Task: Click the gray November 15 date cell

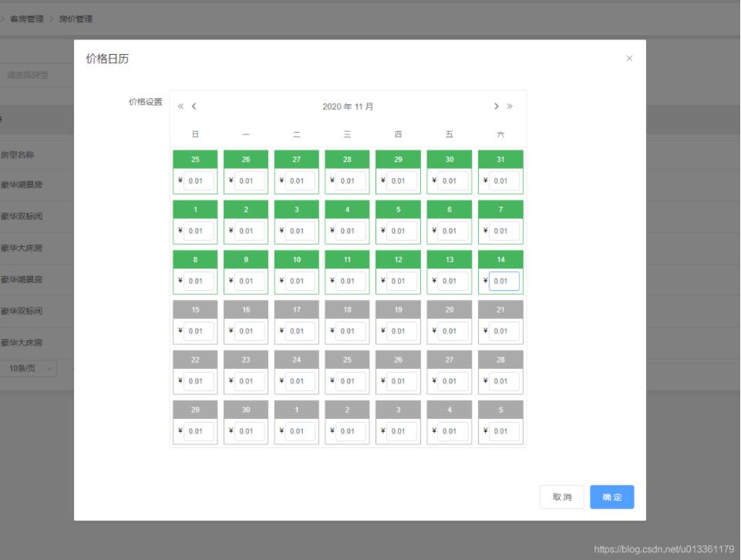Action: pos(195,309)
